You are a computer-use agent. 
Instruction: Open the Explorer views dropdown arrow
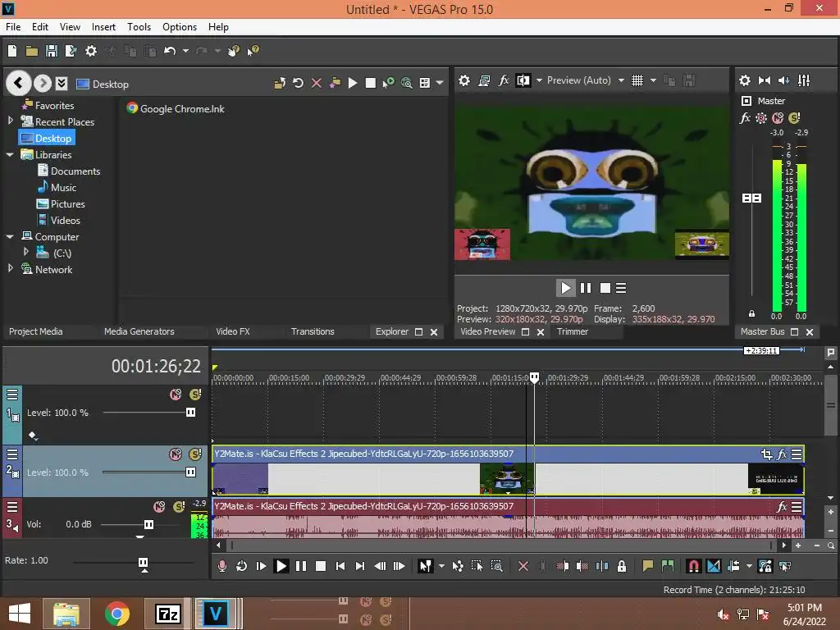[440, 83]
